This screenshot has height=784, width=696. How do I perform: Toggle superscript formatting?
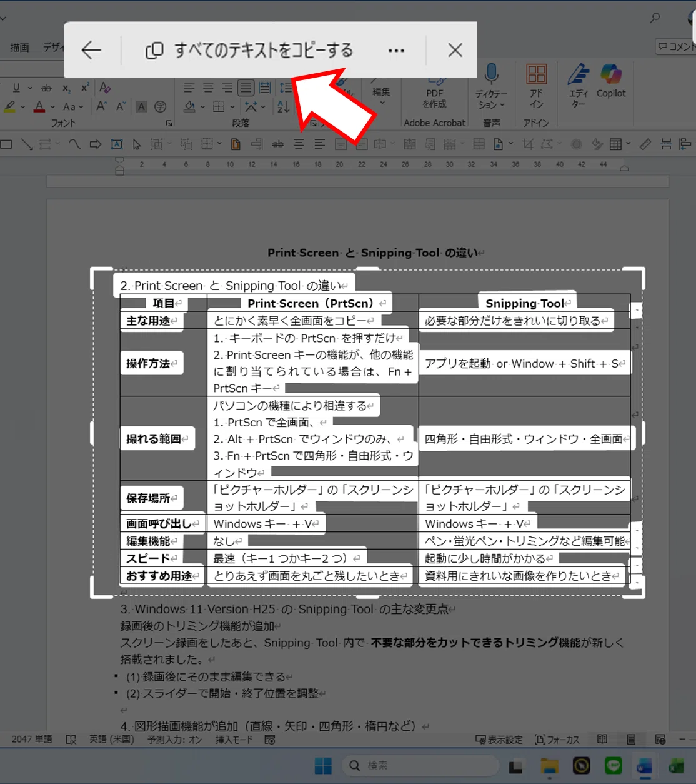point(85,88)
